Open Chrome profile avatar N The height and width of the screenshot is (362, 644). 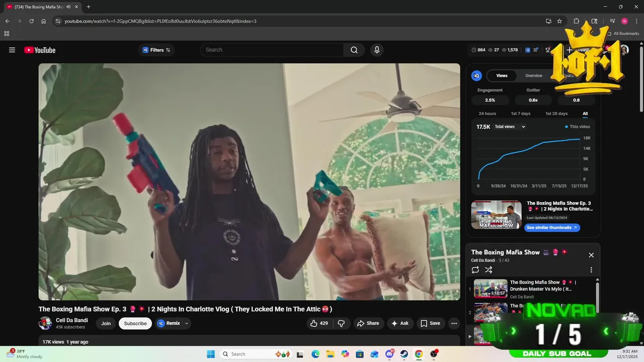[624, 21]
